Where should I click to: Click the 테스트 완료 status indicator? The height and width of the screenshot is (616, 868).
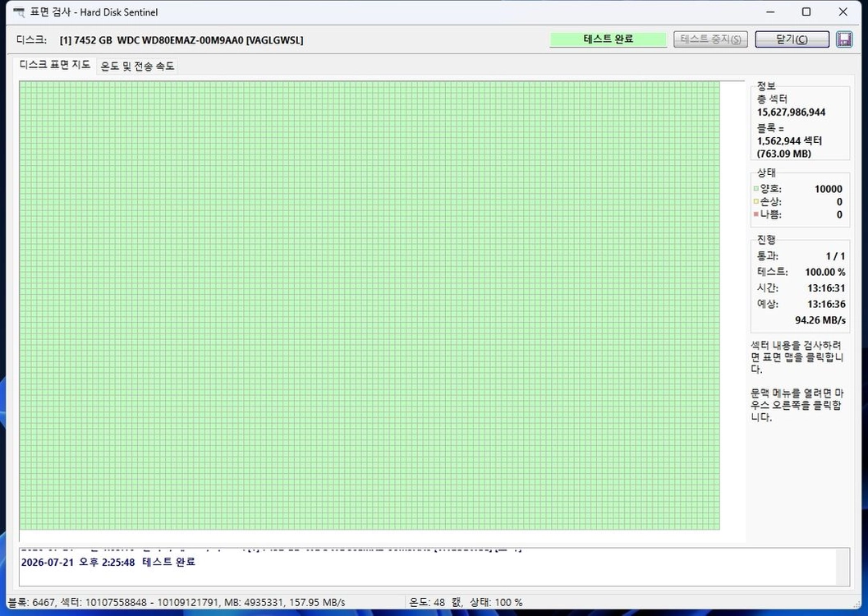[608, 39]
